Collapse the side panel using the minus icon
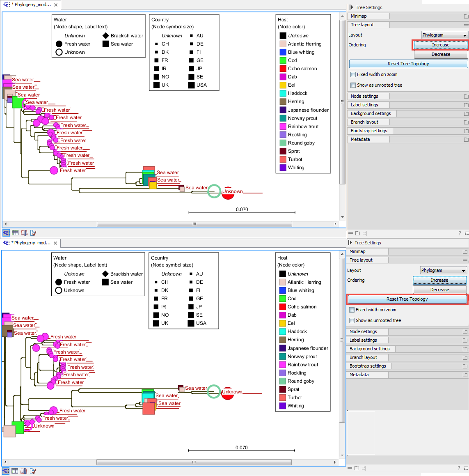The image size is (469, 476). point(350,233)
